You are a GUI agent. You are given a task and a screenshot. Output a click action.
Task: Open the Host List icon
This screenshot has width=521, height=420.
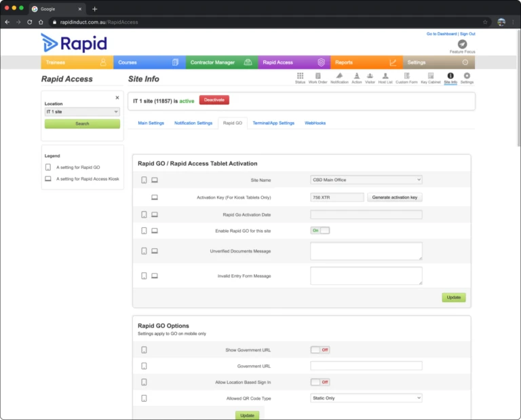click(x=385, y=78)
